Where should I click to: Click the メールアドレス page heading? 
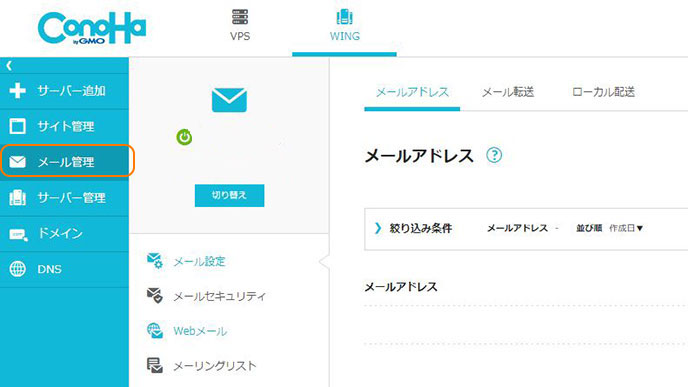pyautogui.click(x=419, y=156)
